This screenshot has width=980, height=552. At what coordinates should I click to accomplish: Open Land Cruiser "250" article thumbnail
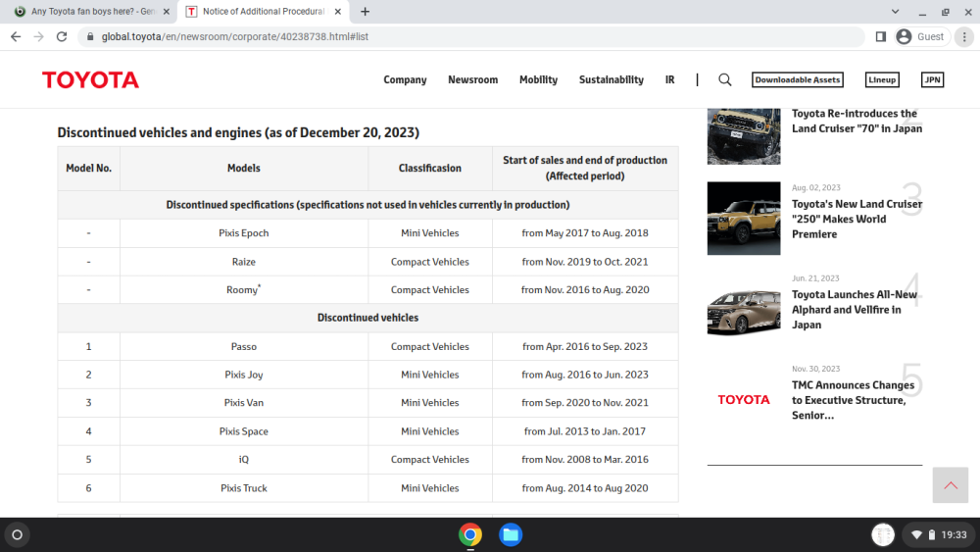pos(744,219)
